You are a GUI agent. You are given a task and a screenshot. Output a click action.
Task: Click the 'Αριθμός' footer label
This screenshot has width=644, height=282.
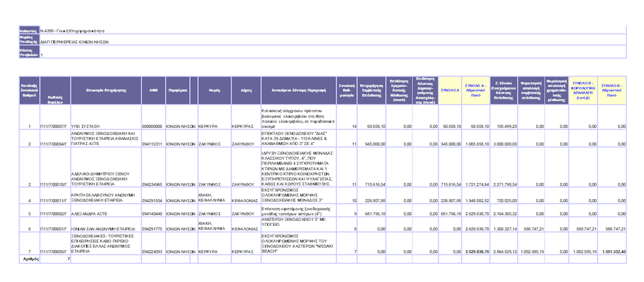pos(31,259)
